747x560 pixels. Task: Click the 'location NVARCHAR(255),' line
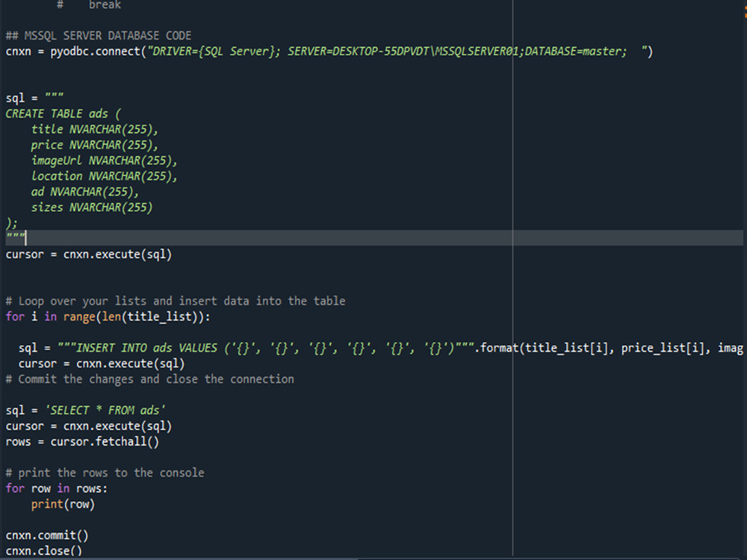click(x=104, y=176)
